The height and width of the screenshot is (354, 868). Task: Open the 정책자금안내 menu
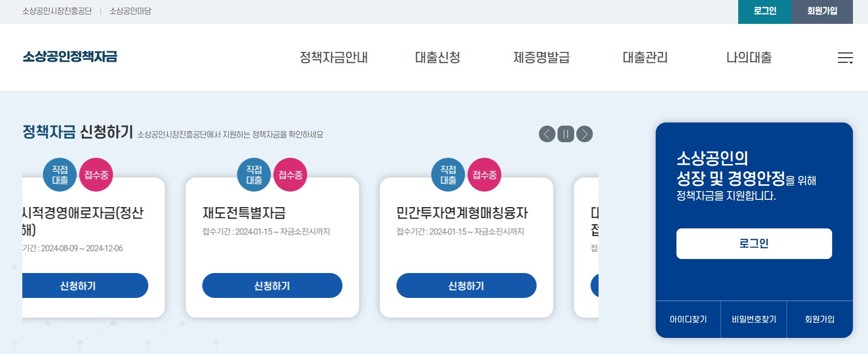click(334, 58)
